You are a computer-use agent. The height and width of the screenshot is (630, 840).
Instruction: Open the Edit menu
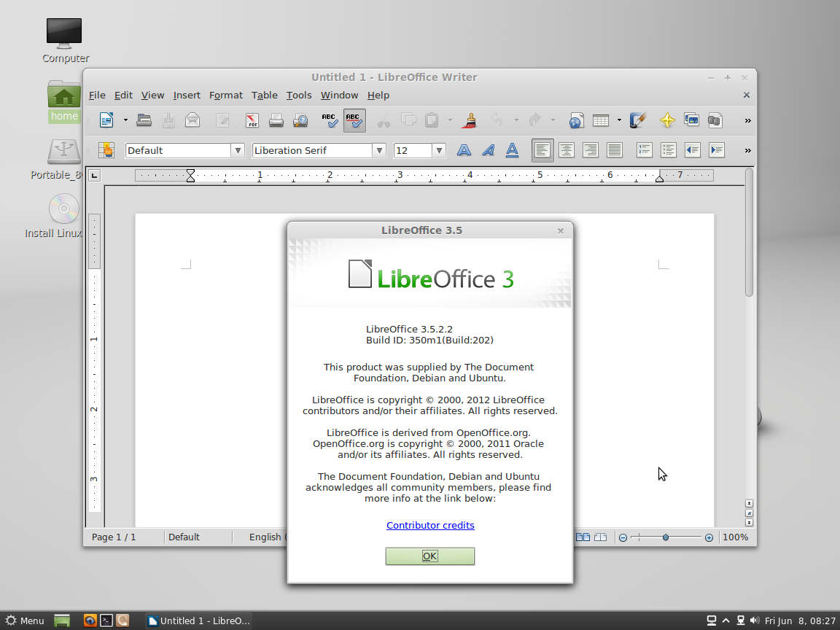[123, 95]
